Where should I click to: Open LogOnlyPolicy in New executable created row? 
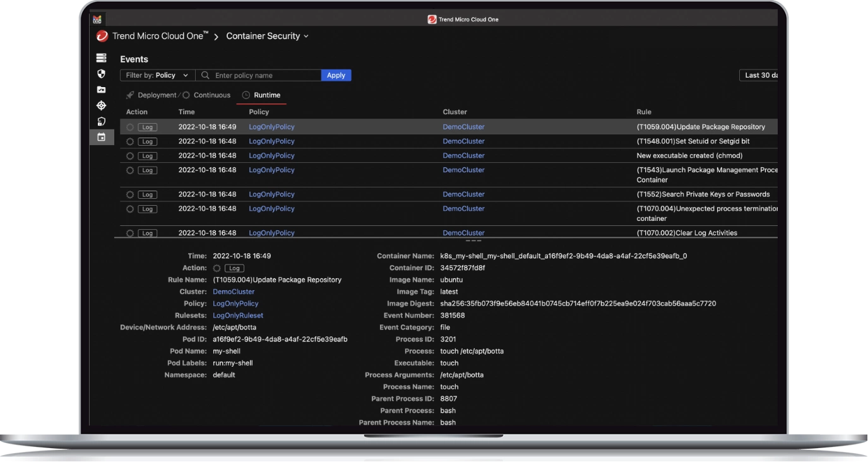tap(271, 156)
